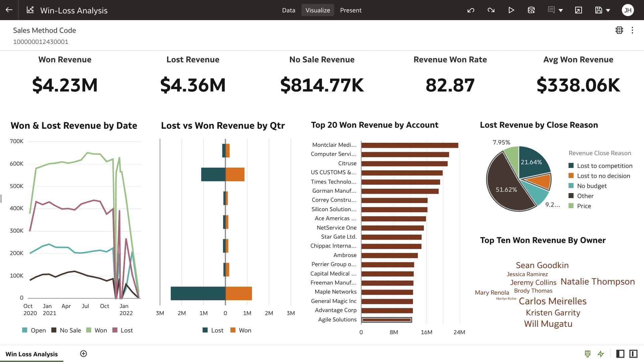Open the workbook in a new window
This screenshot has width=644, height=362.
coord(578,10)
